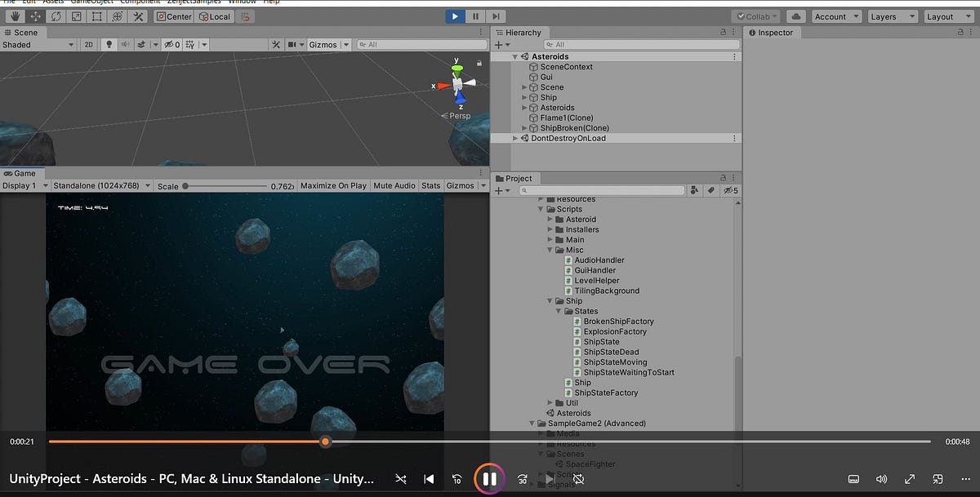
Task: Select the Hand tool in the toolbar
Action: [15, 16]
